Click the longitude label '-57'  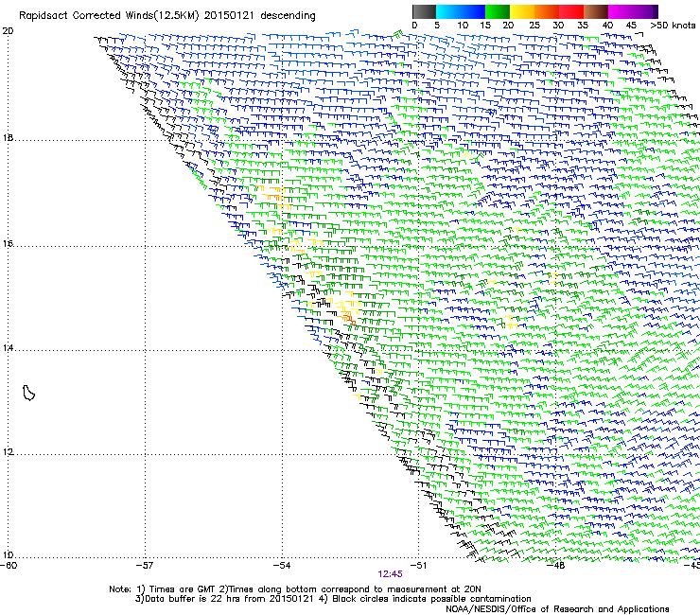click(145, 566)
